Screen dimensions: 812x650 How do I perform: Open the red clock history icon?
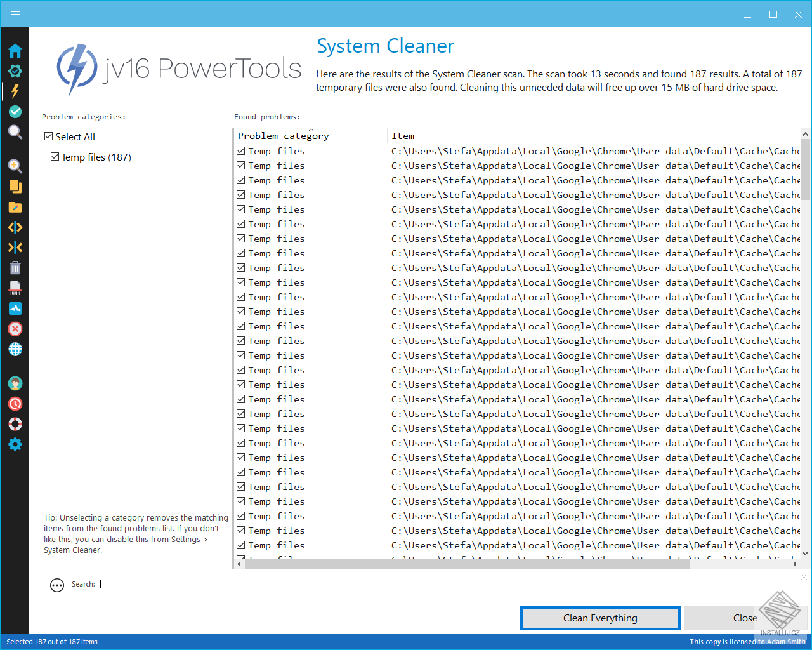pyautogui.click(x=15, y=404)
